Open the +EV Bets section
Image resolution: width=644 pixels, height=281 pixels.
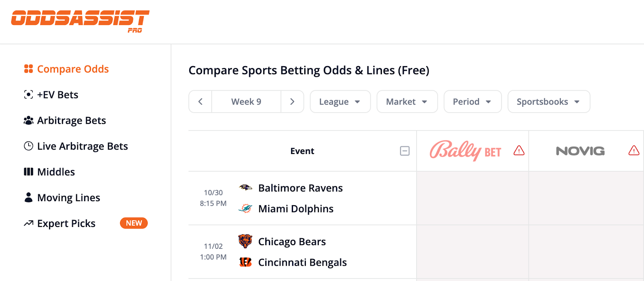pyautogui.click(x=58, y=94)
